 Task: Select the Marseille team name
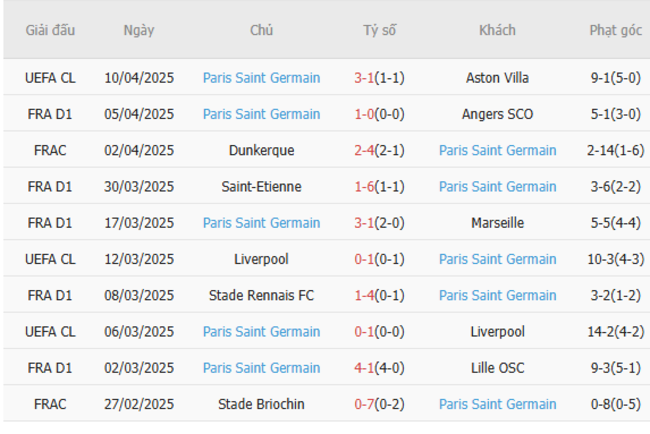point(497,223)
